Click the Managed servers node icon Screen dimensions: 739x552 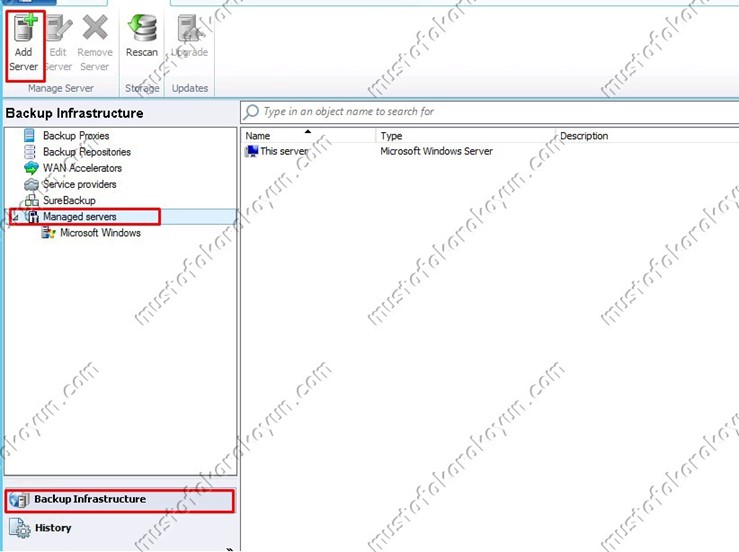32,217
